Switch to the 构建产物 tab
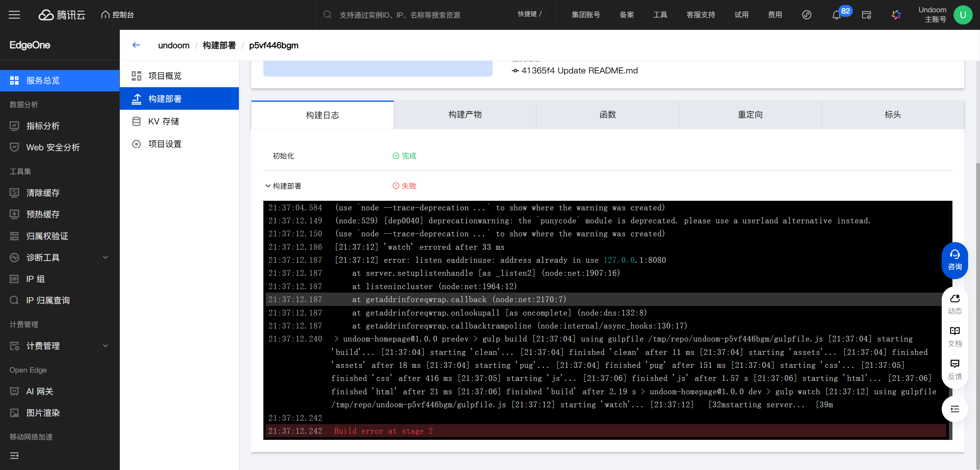980x470 pixels. (465, 115)
